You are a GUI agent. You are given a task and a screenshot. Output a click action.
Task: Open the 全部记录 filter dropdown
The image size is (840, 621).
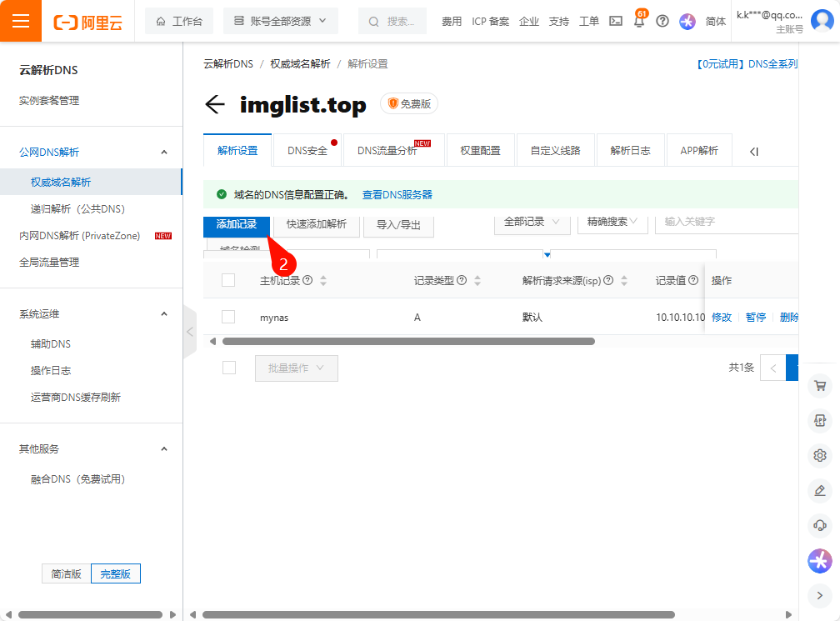click(x=532, y=223)
